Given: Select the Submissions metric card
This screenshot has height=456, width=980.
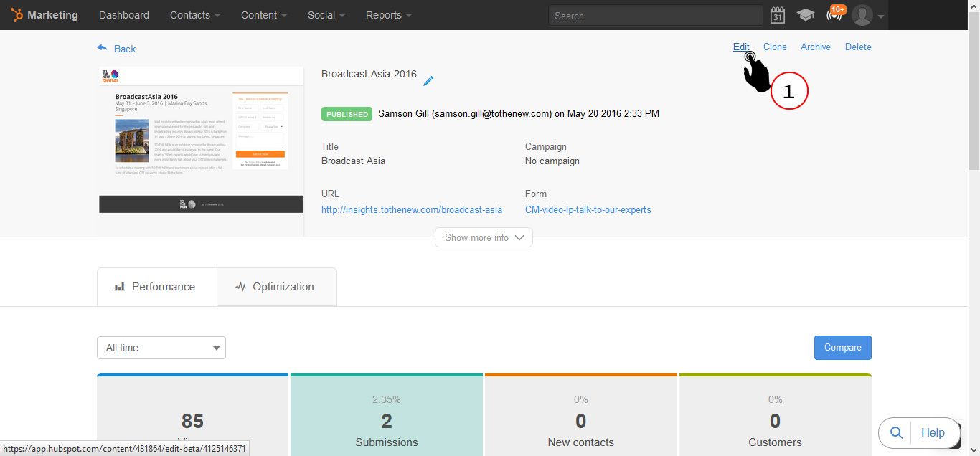Looking at the screenshot, I should pos(387,414).
